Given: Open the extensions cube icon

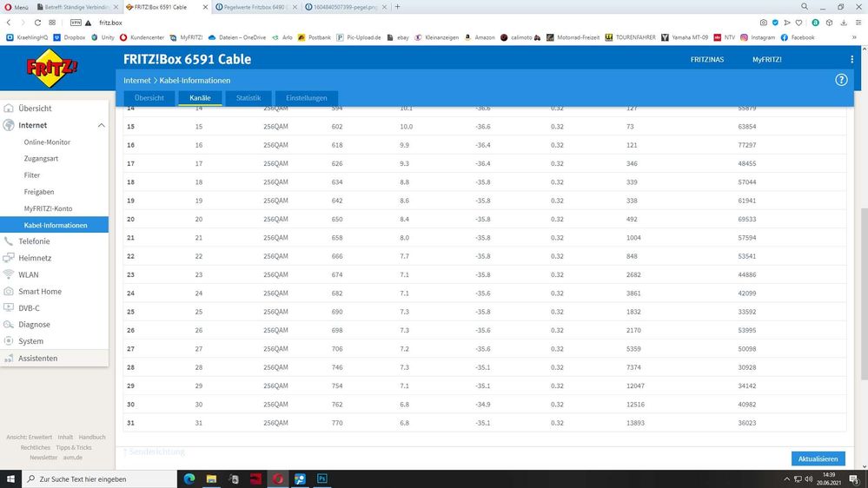Looking at the screenshot, I should pyautogui.click(x=829, y=23).
